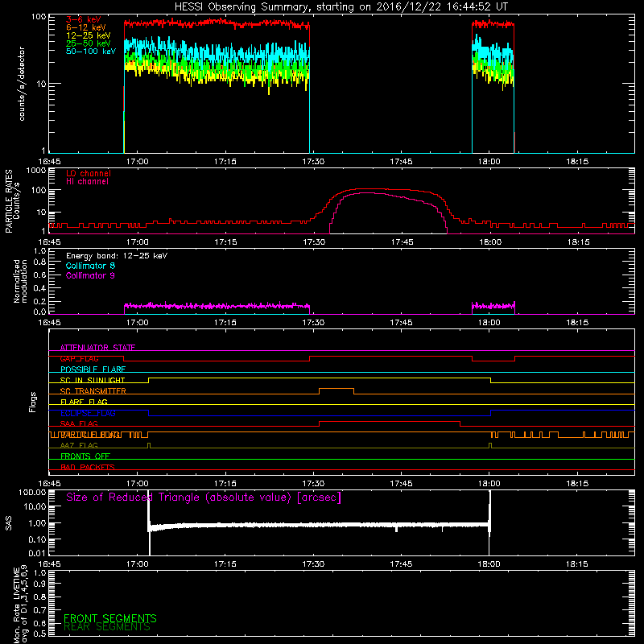The image size is (644, 644).
Task: Select the Collimator 8 legend label
Action: [90, 266]
